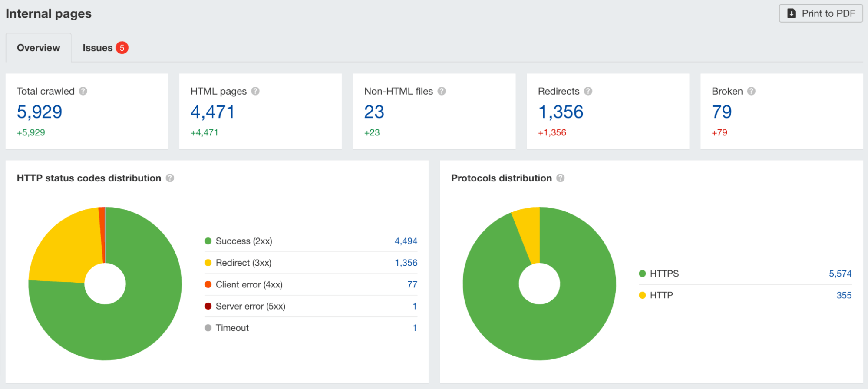
Task: Click the help icon beside Total crawled
Action: pyautogui.click(x=83, y=91)
